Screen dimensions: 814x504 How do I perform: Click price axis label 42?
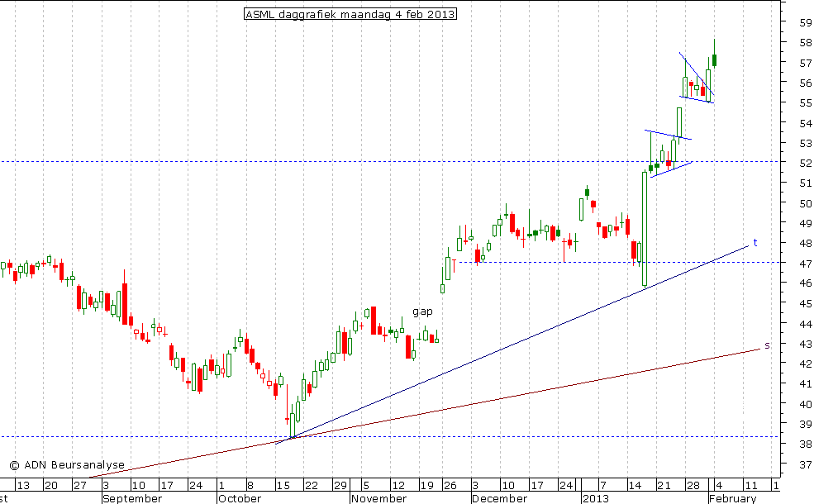point(806,364)
